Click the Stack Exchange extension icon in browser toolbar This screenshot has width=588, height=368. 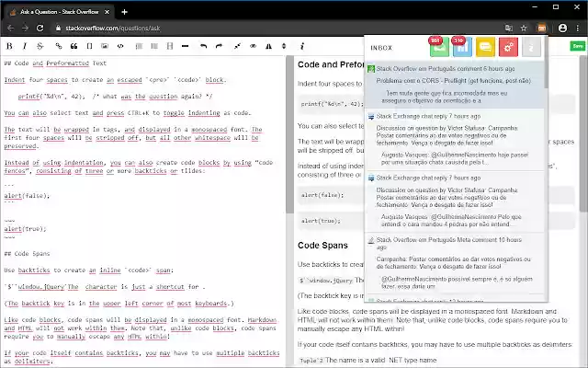pos(543,29)
